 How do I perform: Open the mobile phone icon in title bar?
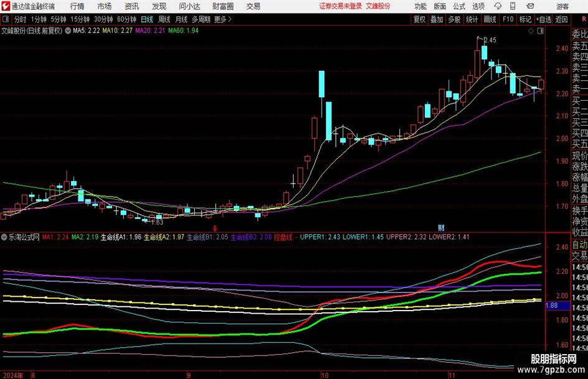pyautogui.click(x=513, y=6)
